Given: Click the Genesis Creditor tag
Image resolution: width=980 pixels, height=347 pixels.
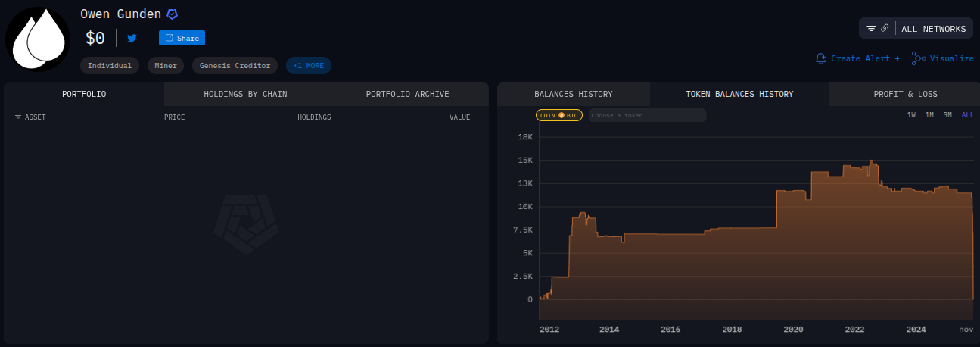Looking at the screenshot, I should point(235,66).
